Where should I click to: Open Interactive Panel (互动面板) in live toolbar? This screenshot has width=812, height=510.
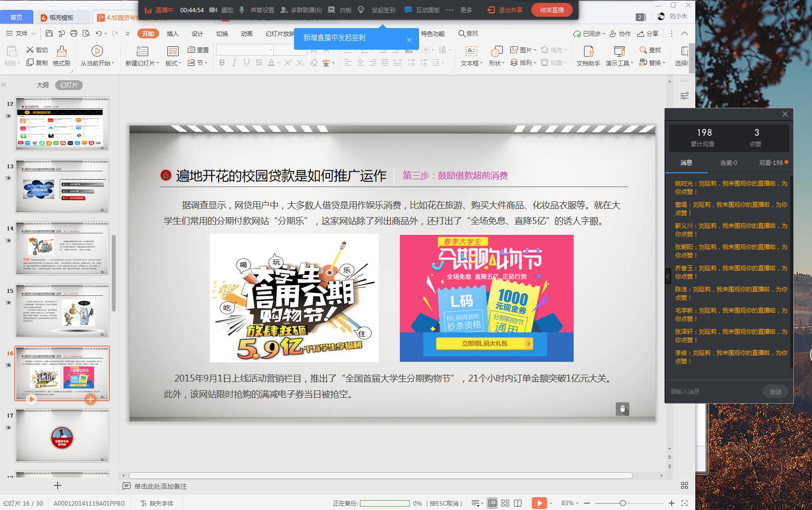[422, 10]
